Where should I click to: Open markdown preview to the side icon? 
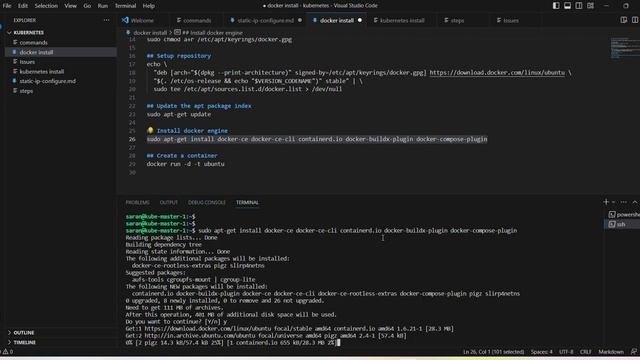coord(624,20)
